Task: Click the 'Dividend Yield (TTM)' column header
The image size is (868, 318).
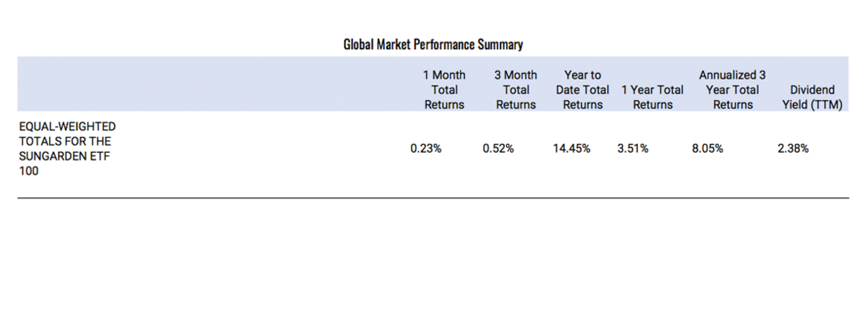Action: click(x=812, y=97)
